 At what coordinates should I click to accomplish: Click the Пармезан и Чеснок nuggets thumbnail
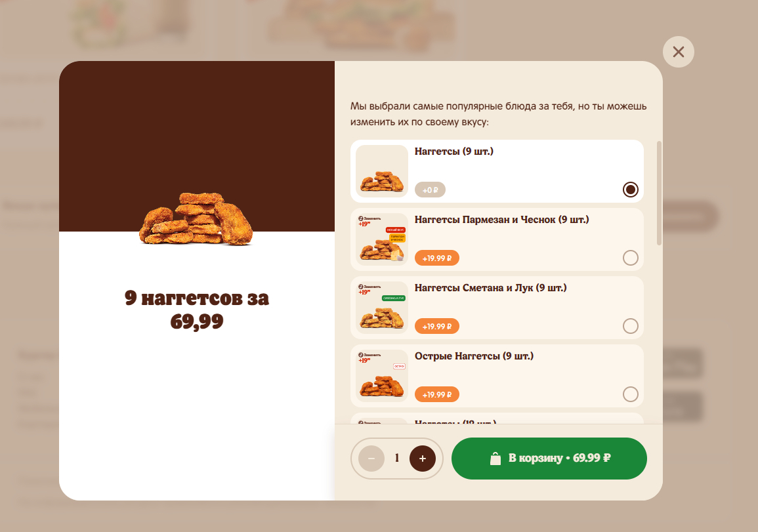[382, 239]
